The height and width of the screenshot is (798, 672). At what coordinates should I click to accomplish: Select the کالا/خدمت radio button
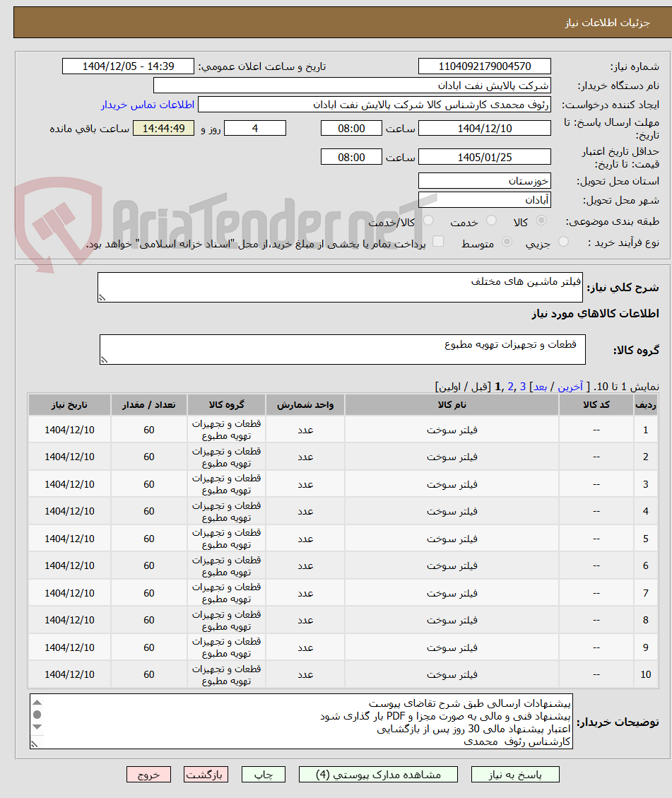click(428, 221)
